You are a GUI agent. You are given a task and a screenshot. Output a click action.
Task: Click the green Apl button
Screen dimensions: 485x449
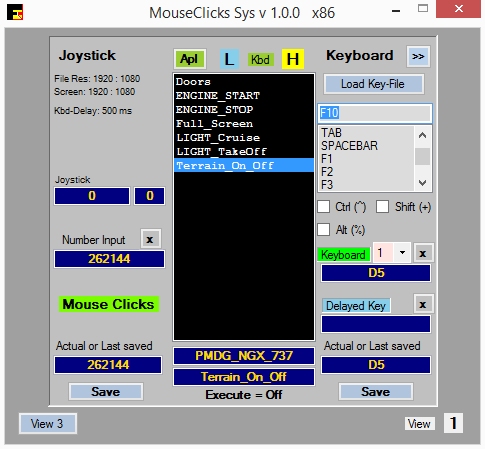[189, 59]
